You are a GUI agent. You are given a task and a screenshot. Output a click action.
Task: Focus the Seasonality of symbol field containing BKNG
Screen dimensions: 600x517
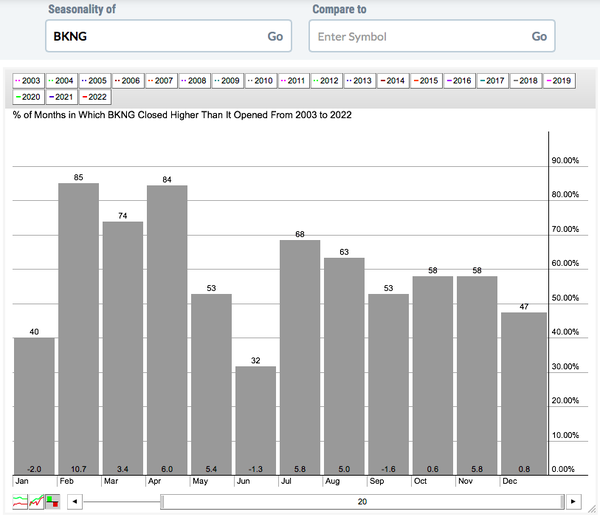[x=168, y=36]
